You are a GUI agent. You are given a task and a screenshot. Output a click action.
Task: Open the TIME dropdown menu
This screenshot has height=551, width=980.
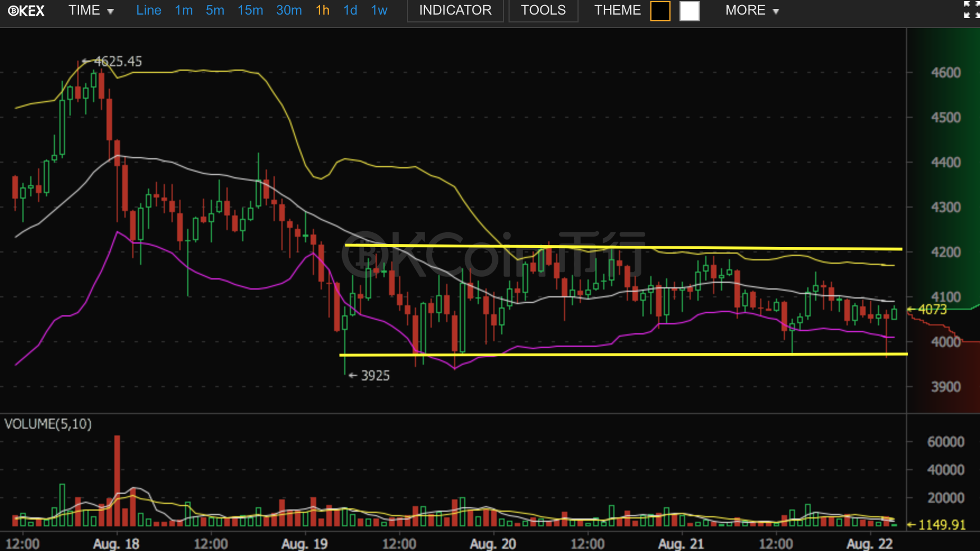(91, 11)
